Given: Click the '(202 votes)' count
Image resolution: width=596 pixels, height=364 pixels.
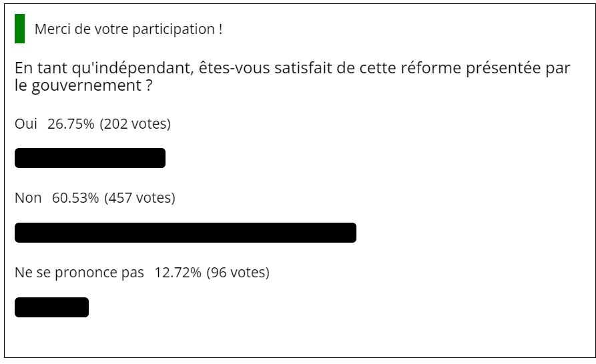Looking at the screenshot, I should point(135,124).
